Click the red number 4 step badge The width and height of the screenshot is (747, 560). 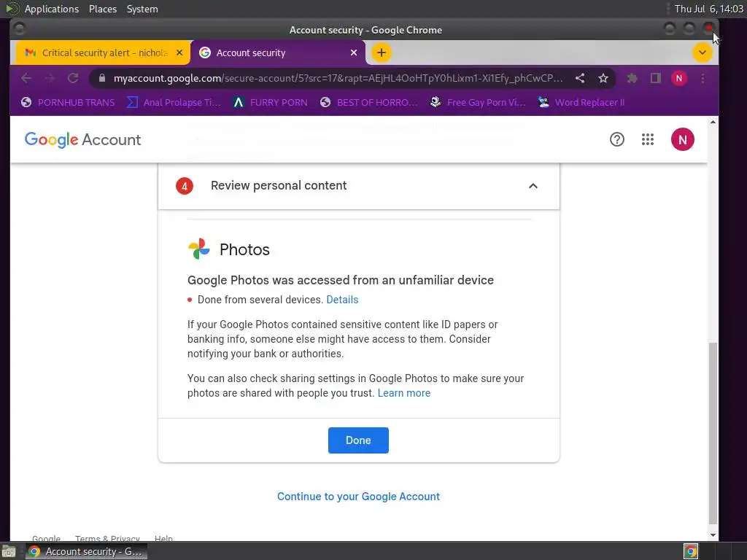click(x=185, y=186)
